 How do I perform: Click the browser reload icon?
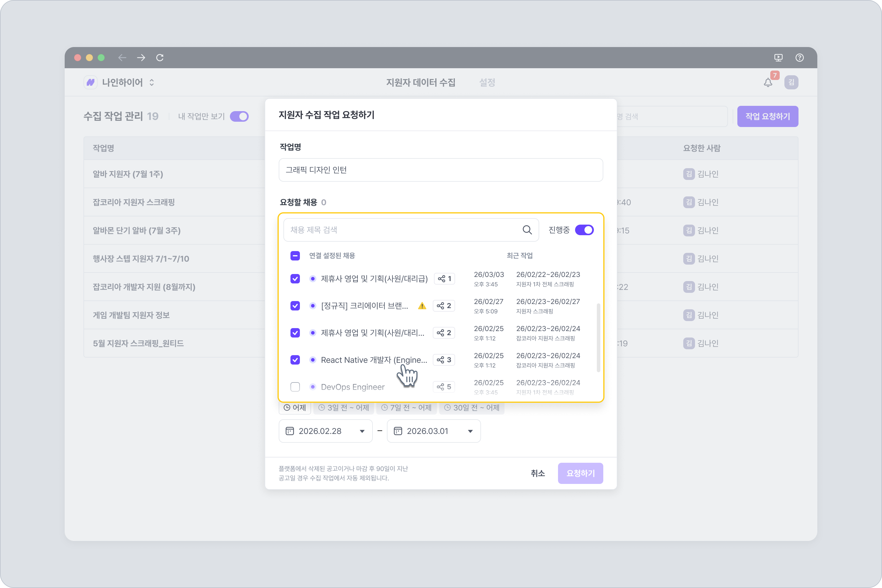tap(160, 57)
